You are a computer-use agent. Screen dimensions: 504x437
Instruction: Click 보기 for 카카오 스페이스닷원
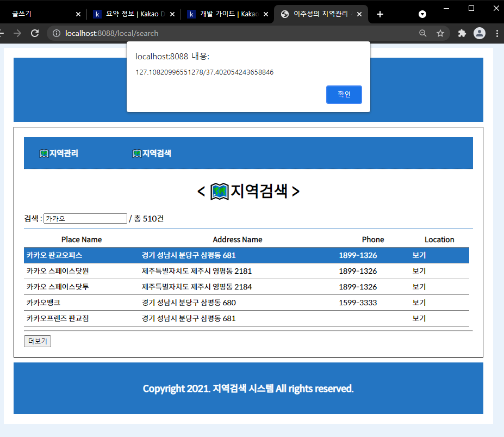[419, 271]
